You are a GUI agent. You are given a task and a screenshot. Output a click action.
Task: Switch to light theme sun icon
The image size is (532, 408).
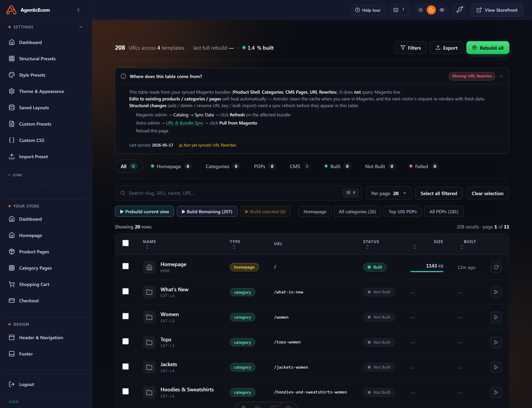pyautogui.click(x=421, y=10)
